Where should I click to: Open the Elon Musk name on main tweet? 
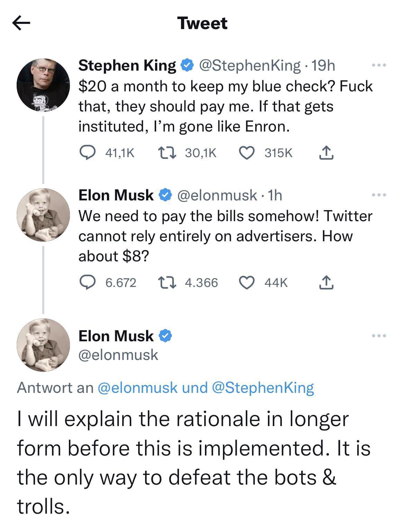116,336
